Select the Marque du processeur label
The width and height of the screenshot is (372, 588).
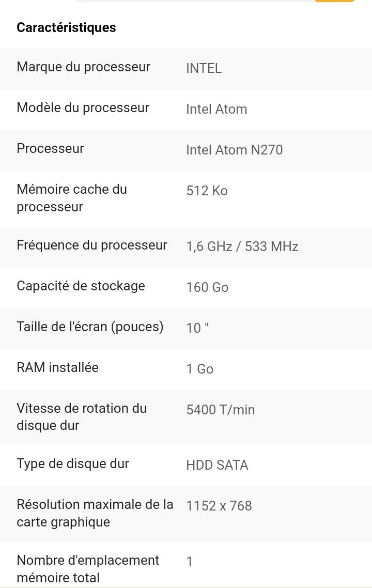pyautogui.click(x=84, y=67)
